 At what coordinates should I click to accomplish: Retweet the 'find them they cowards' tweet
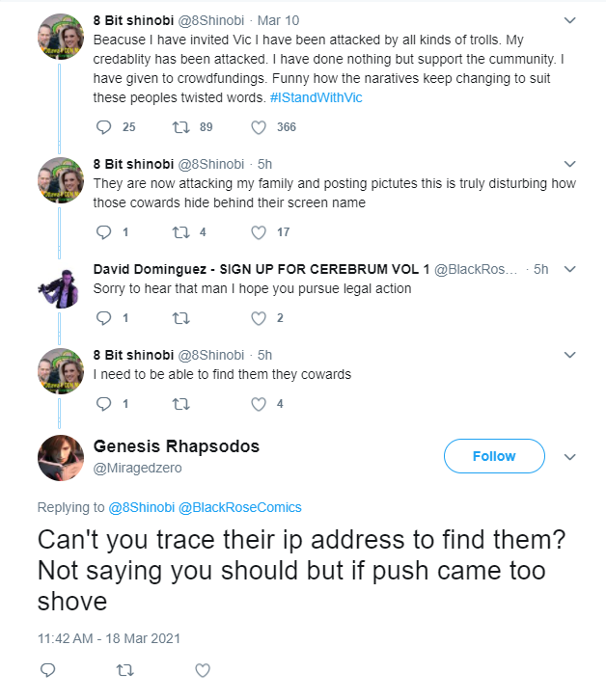pyautogui.click(x=181, y=404)
